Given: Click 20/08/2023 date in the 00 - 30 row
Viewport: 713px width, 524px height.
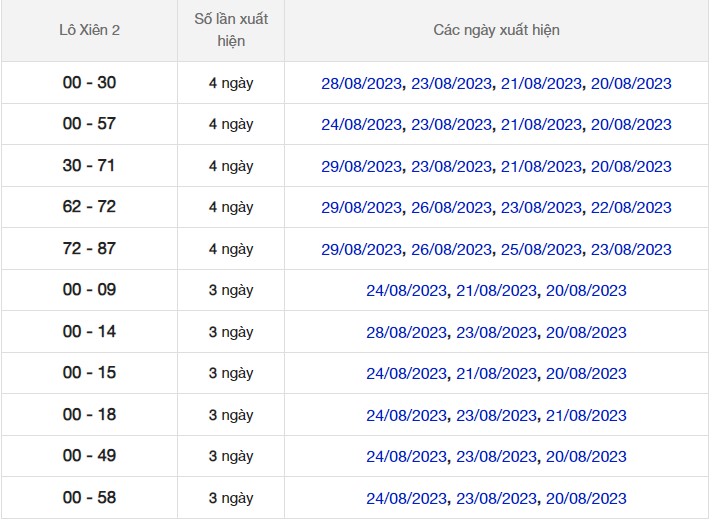Looking at the screenshot, I should tap(631, 83).
